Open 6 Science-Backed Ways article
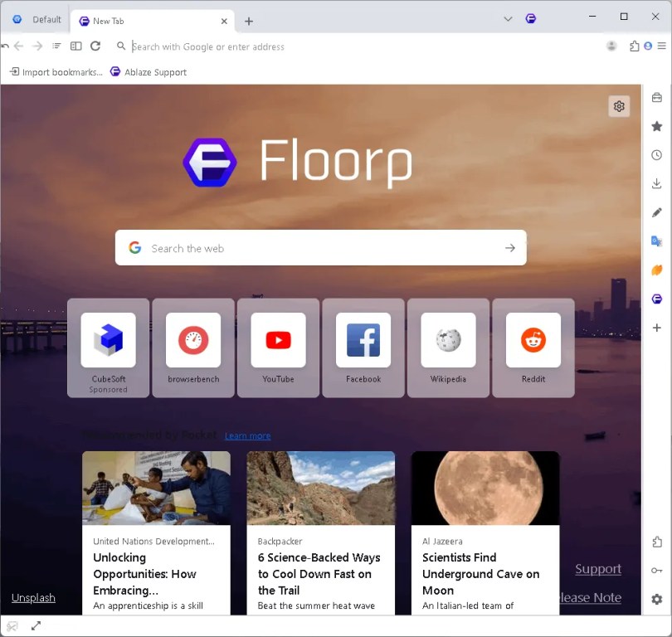Screen dimensions: 672x637 tap(321, 533)
